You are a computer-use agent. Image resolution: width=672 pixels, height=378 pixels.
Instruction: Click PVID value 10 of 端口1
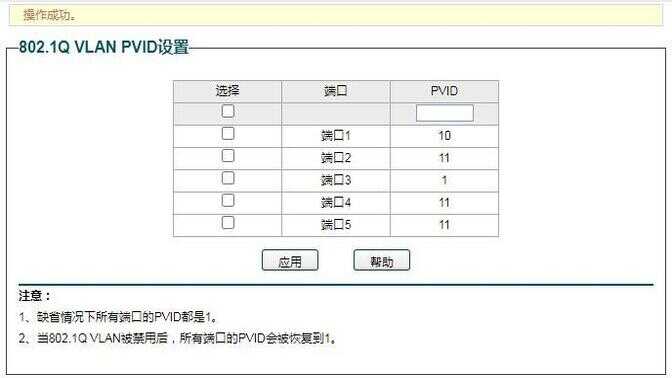[x=444, y=136]
